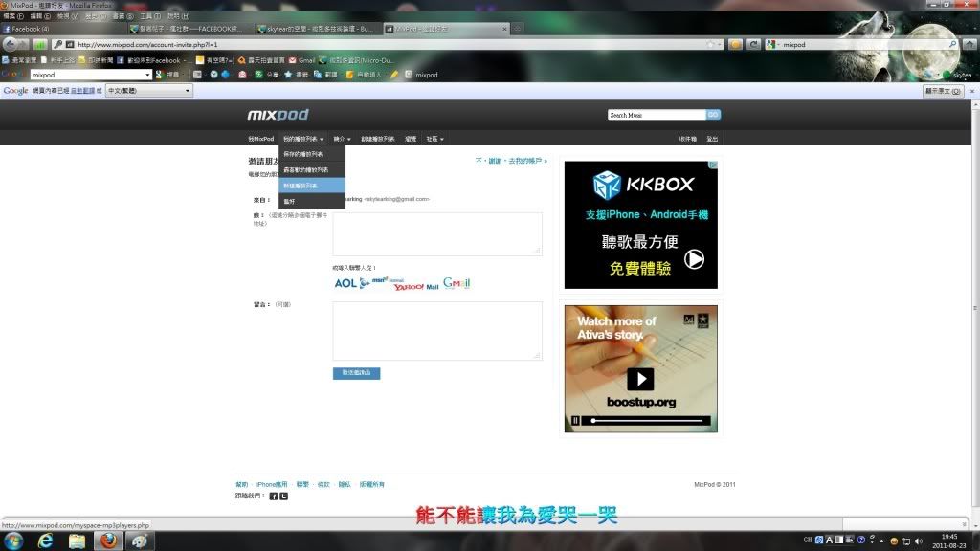Switch to the FACEBOOK community post tab
980x551 pixels.
point(190,29)
